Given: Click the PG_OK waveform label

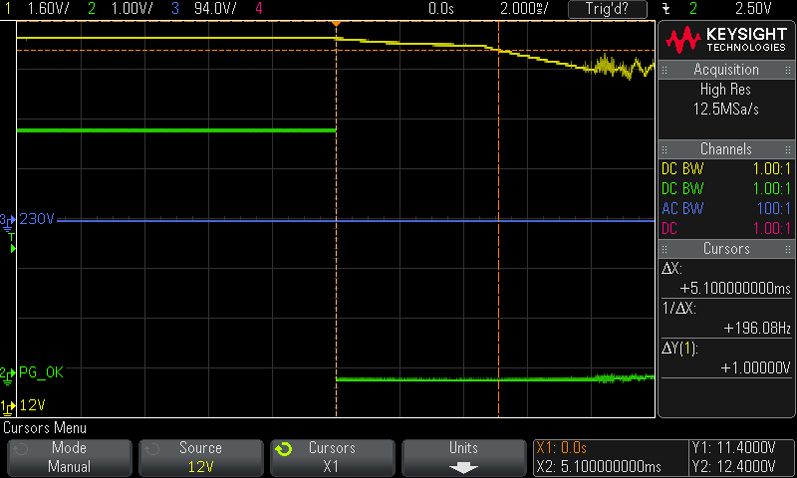Looking at the screenshot, I should [x=41, y=373].
